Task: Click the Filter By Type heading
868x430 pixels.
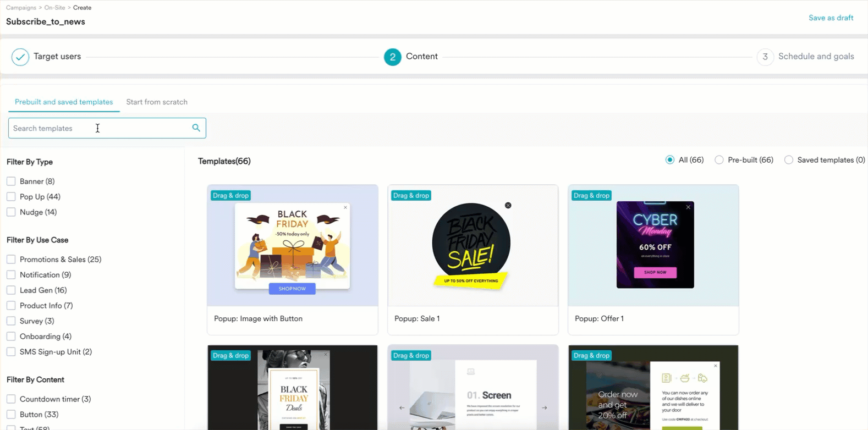Action: (x=30, y=162)
